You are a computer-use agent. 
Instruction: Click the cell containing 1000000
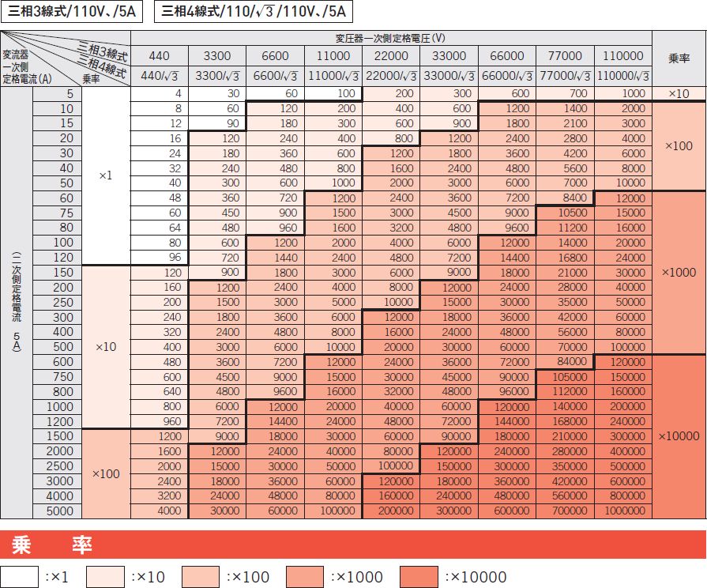(x=622, y=511)
